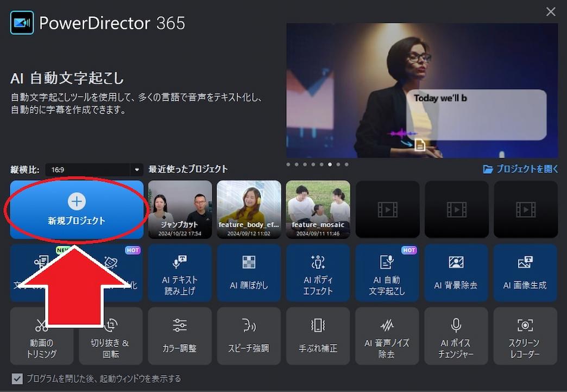Viewport: 567px width, 392px height.
Task: Select the second carousel dot
Action: pyautogui.click(x=297, y=165)
